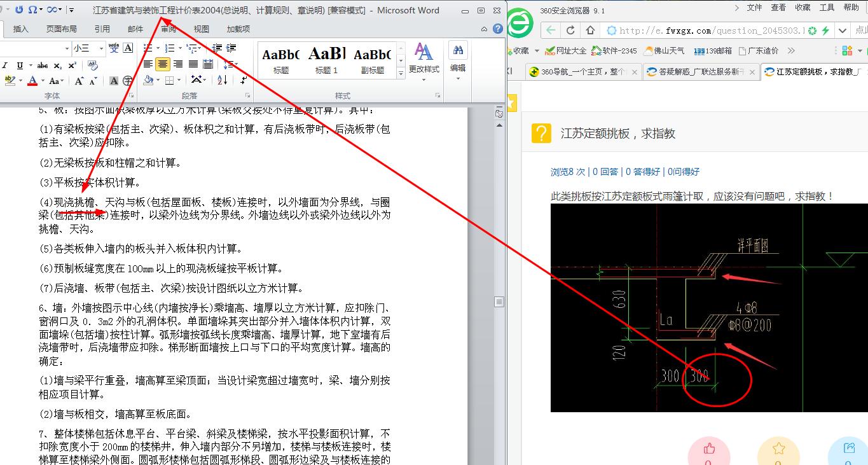Select align text left
Viewport: 868px width, 465px height.
click(x=148, y=64)
